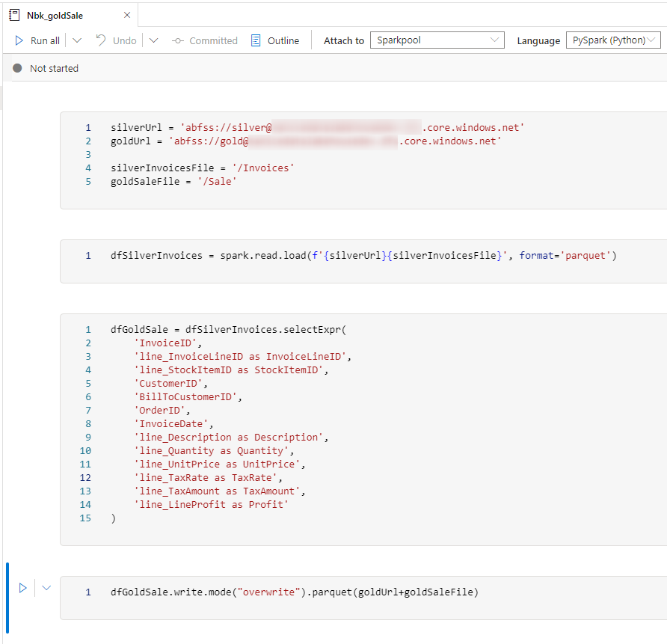
Task: Click the 'line_Quantity as Quantity' line
Action: point(214,451)
